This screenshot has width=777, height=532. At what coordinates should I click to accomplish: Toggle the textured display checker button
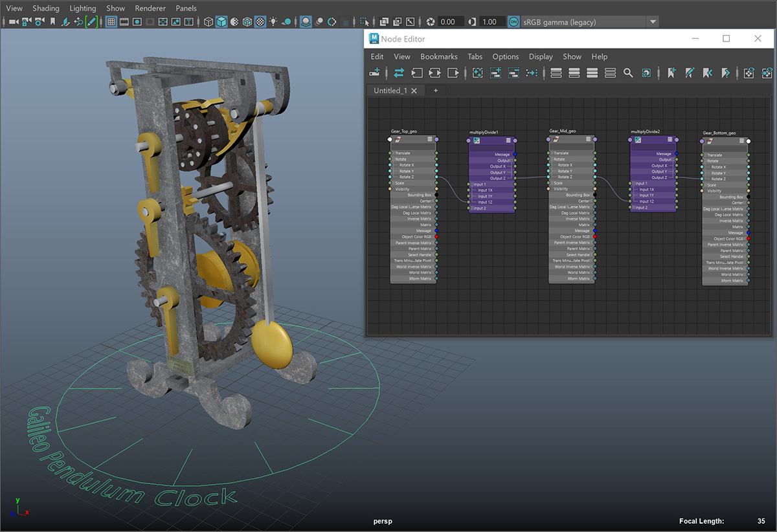pos(260,22)
